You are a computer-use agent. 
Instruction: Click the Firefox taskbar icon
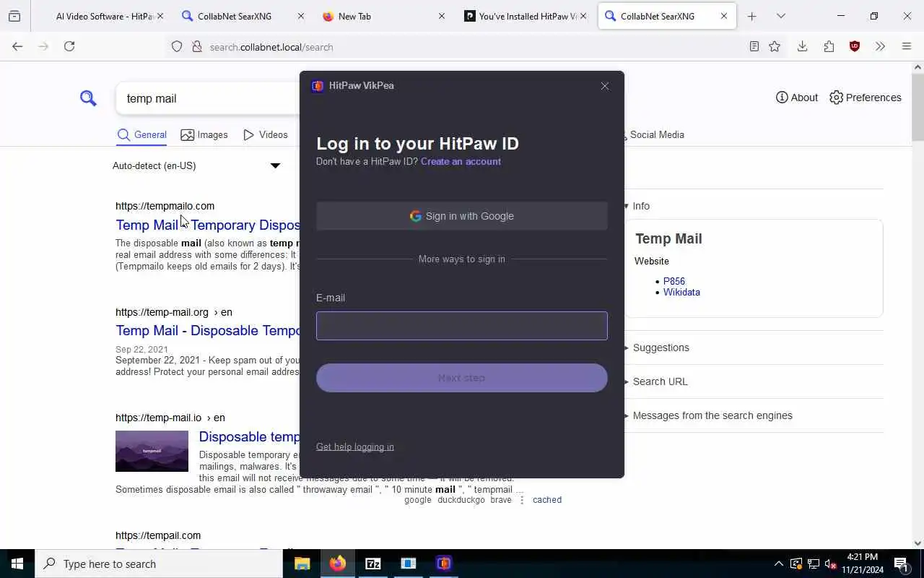point(338,564)
